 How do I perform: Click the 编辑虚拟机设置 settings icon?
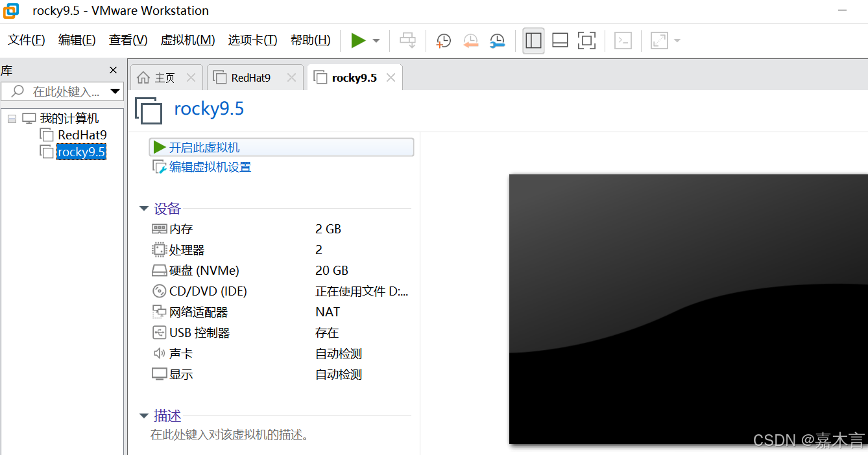tap(159, 167)
